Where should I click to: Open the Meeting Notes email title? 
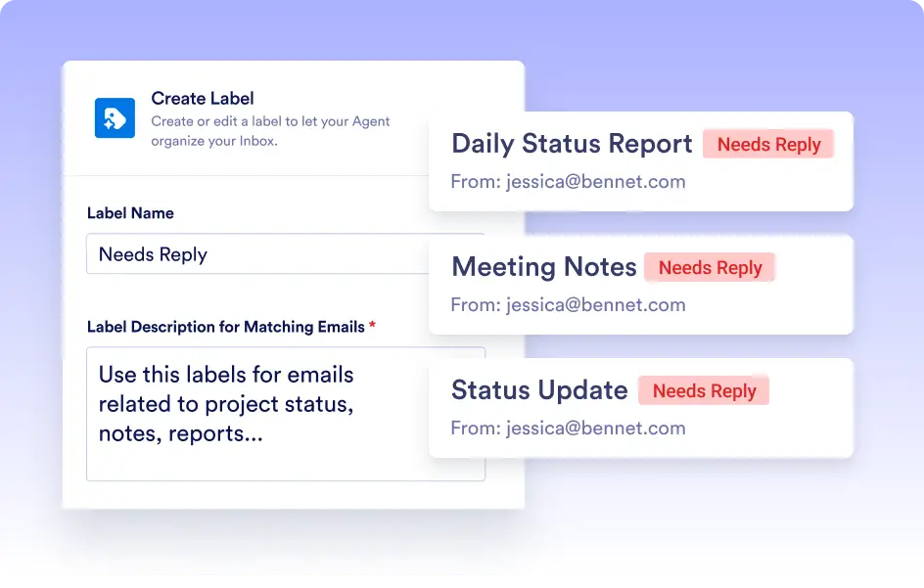click(x=544, y=267)
